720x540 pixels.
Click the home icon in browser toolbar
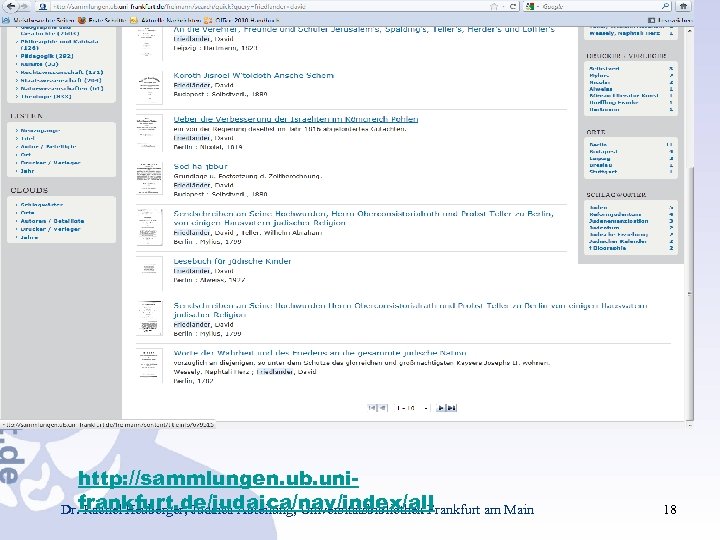click(683, 6)
